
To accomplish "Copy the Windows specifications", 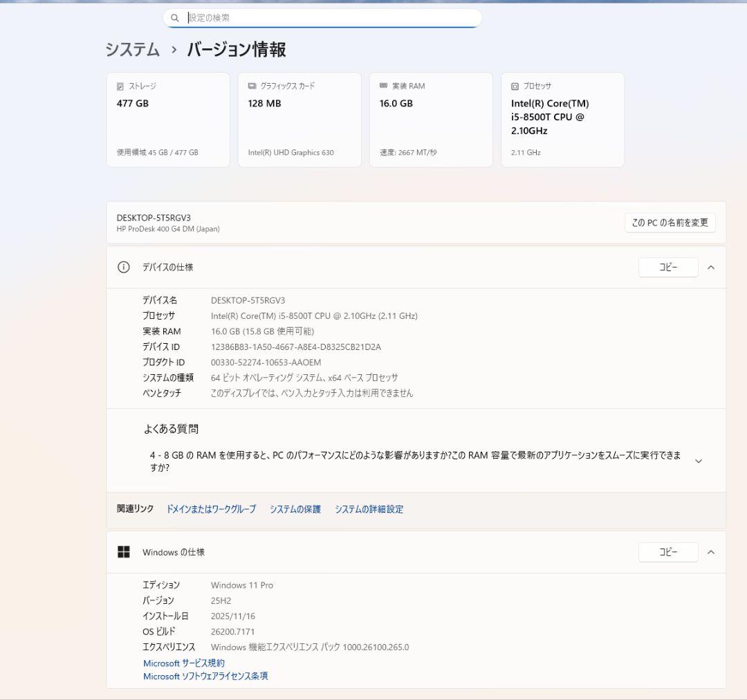I will [668, 552].
